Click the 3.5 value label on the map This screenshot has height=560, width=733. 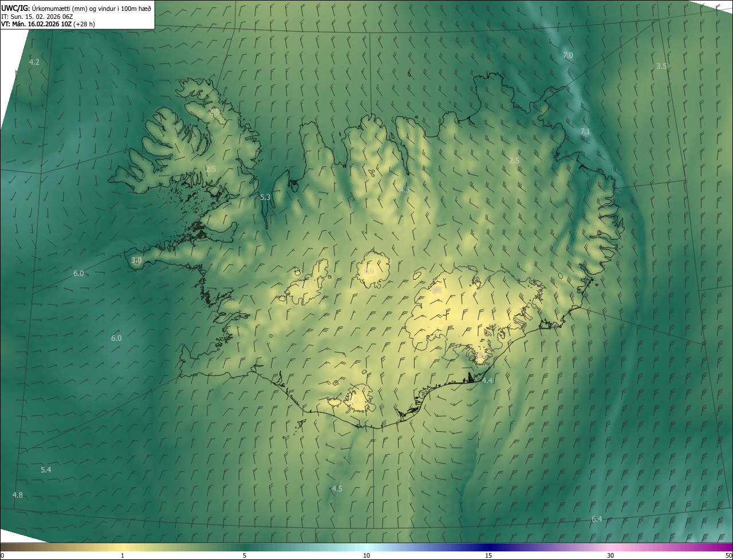point(661,66)
